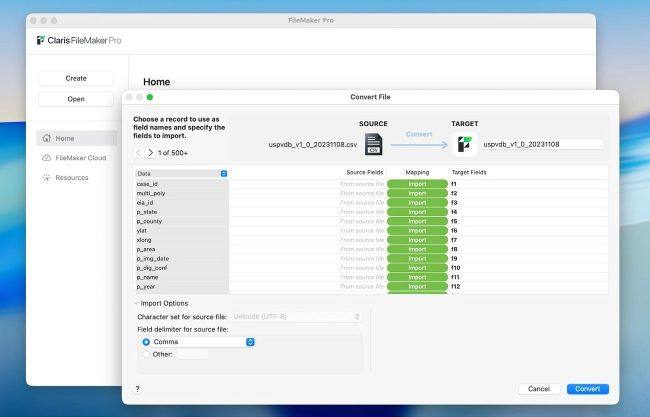The width and height of the screenshot is (650, 417).
Task: Toggle Import mapping for p_state row
Action: [417, 212]
